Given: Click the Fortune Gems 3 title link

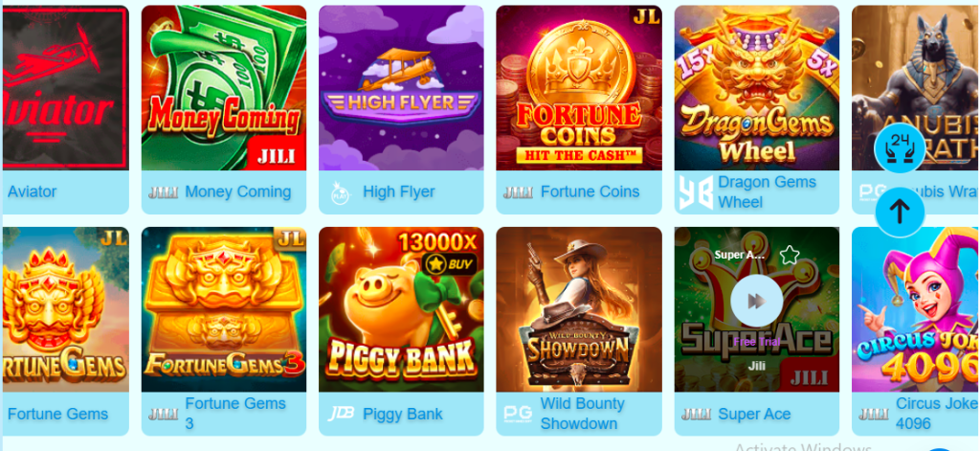Looking at the screenshot, I should pos(235,414).
